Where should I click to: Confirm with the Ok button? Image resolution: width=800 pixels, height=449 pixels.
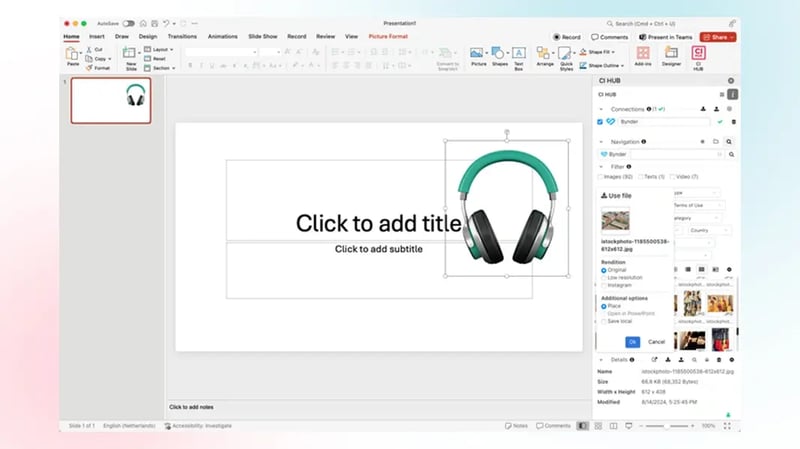pos(632,342)
